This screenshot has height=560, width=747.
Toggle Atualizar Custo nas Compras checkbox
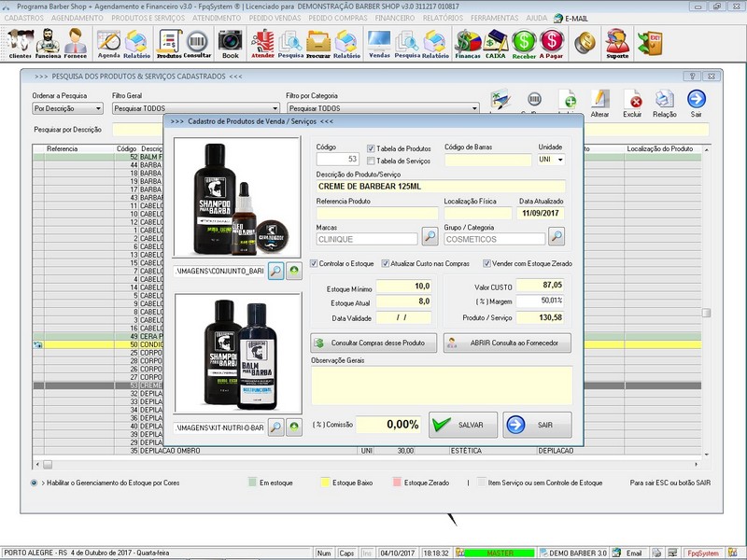385,263
